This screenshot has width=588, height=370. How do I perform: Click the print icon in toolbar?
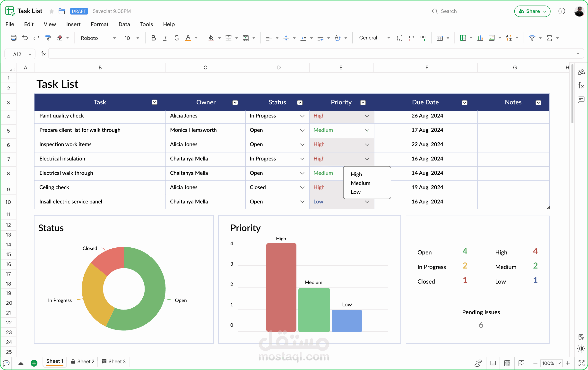(x=13, y=38)
